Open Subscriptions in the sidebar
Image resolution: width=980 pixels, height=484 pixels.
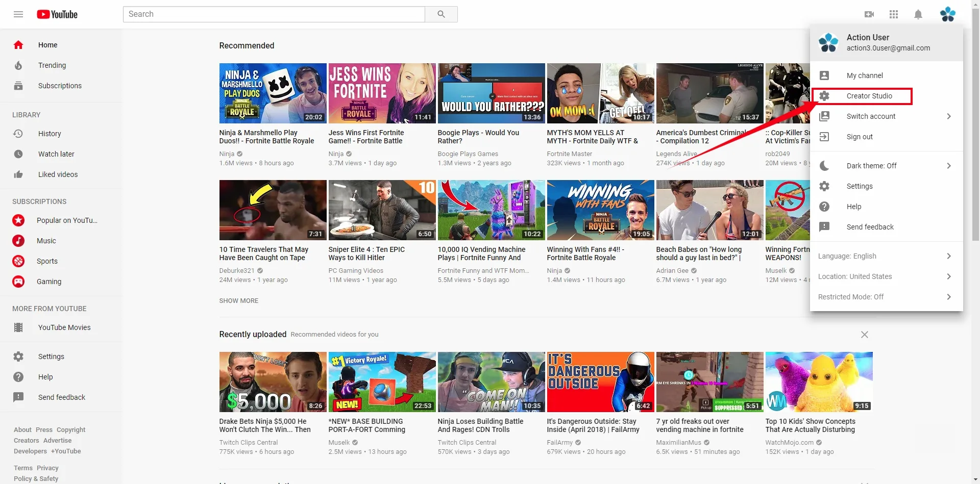tap(61, 86)
